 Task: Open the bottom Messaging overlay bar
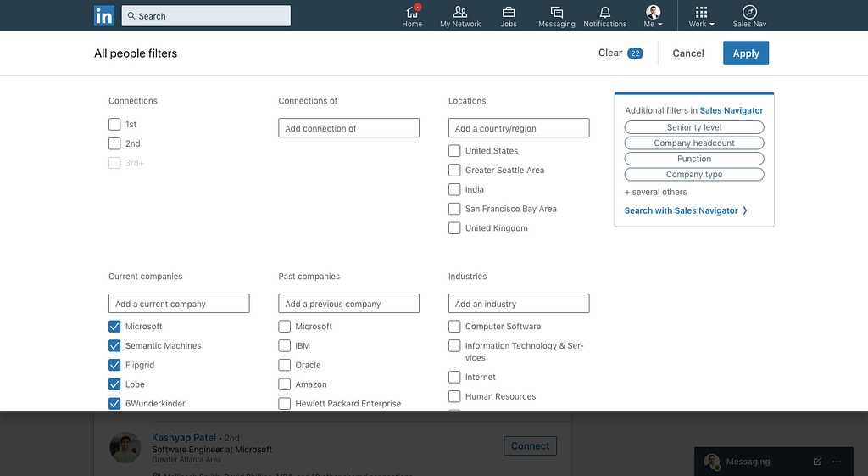773,462
